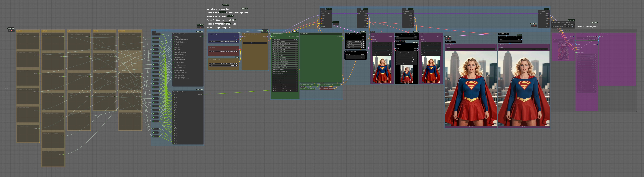Collapse the STYLE SELECTOR node with its square icon
The height and width of the screenshot is (177, 644).
click(x=272, y=34)
